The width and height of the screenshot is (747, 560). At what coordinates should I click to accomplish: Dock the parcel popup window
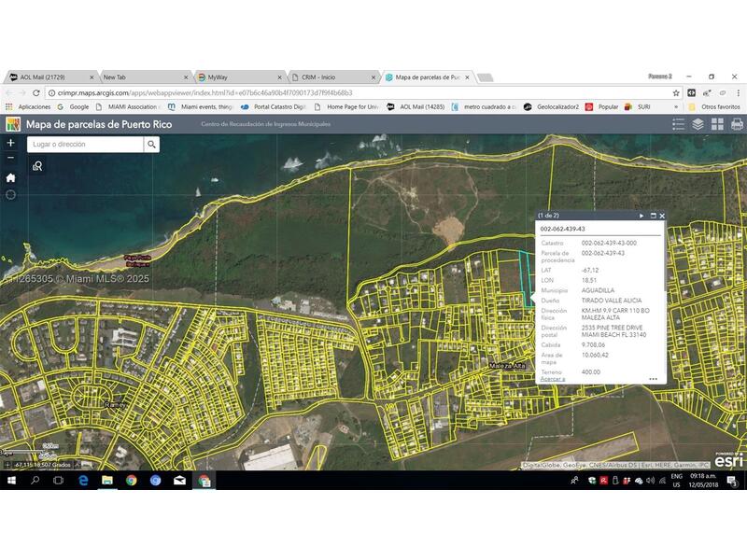pos(653,215)
